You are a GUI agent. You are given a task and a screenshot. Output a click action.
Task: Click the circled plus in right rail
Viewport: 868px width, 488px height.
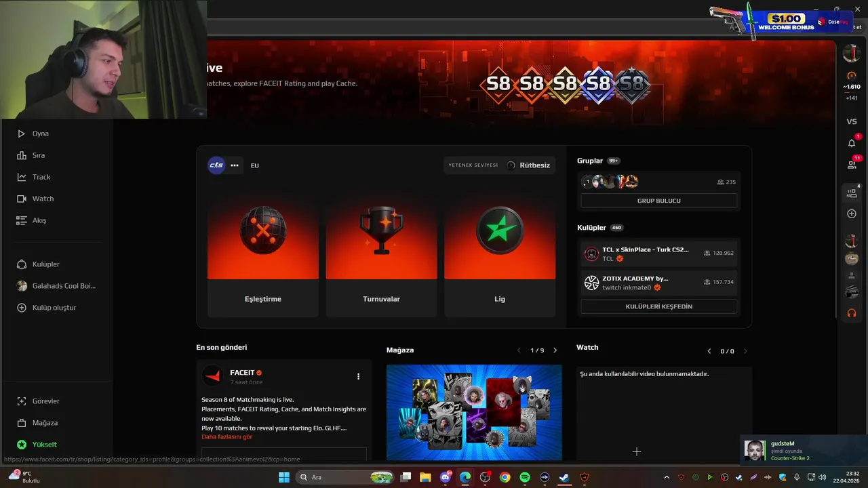852,213
